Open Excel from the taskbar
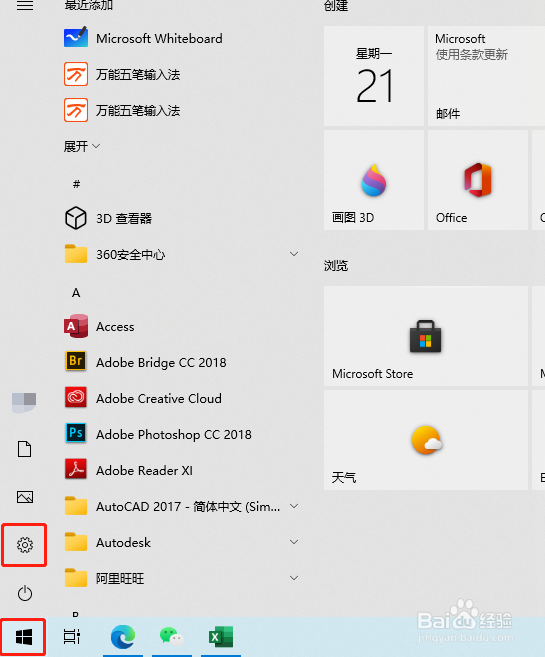 coord(221,637)
